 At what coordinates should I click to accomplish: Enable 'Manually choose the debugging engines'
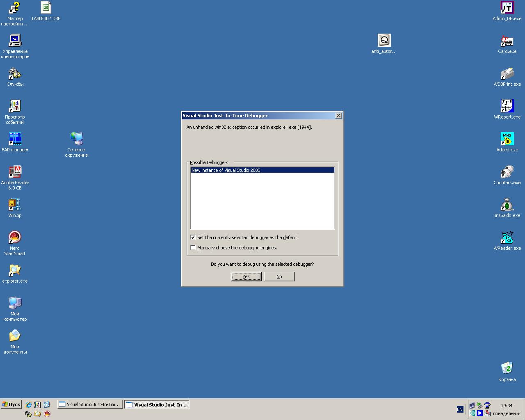(193, 248)
